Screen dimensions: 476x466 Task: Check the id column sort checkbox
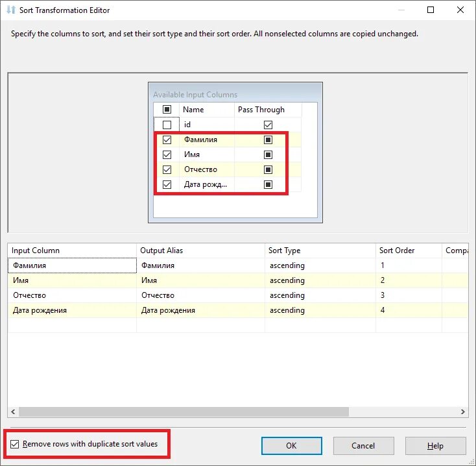167,125
